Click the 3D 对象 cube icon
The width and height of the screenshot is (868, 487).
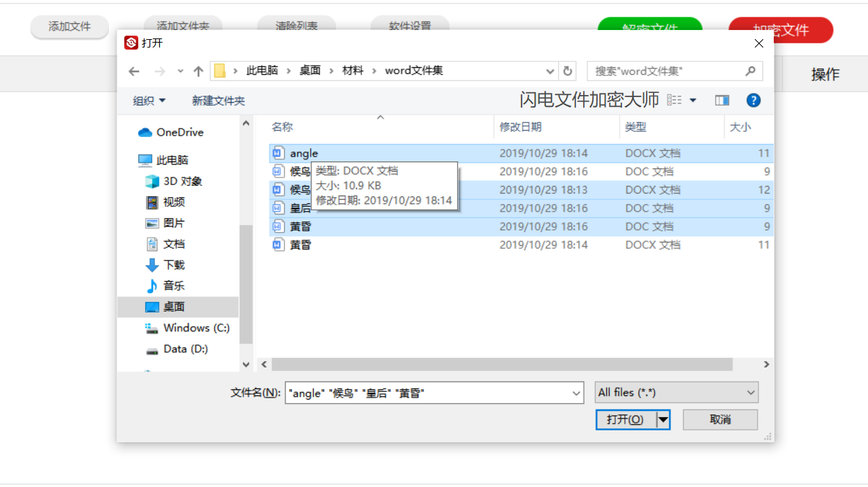point(152,181)
